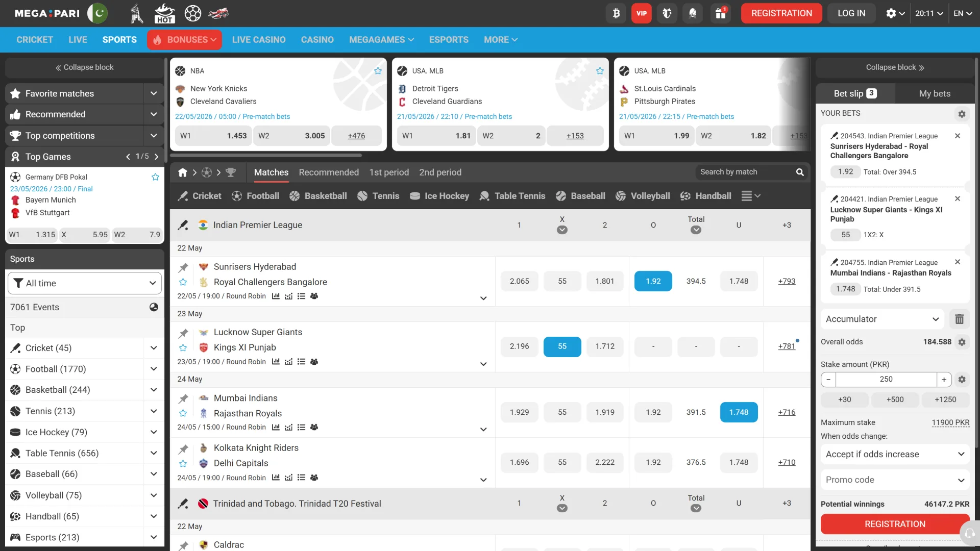Viewport: 980px width, 551px height.
Task: Open the live support headset icon
Action: click(x=969, y=534)
